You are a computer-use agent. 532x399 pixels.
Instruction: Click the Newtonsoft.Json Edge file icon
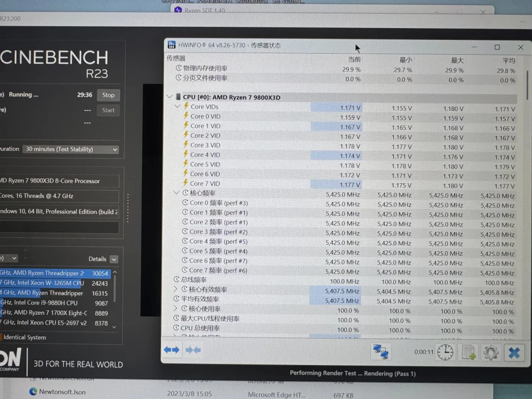point(33,391)
